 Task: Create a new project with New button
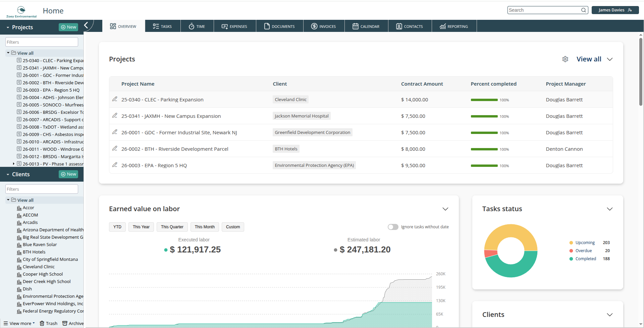coord(68,27)
